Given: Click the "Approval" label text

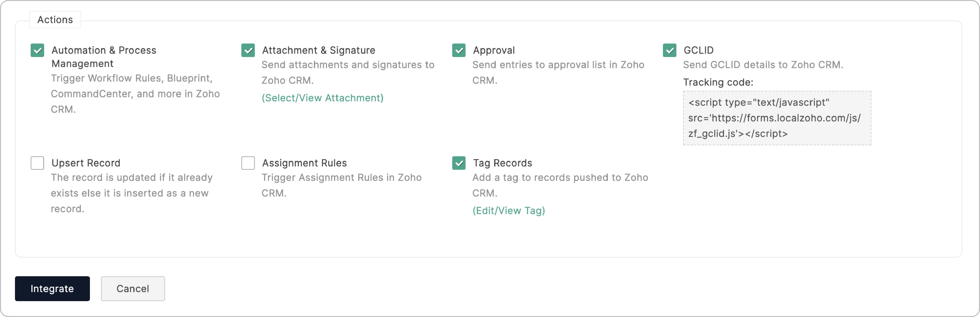Looking at the screenshot, I should (494, 50).
